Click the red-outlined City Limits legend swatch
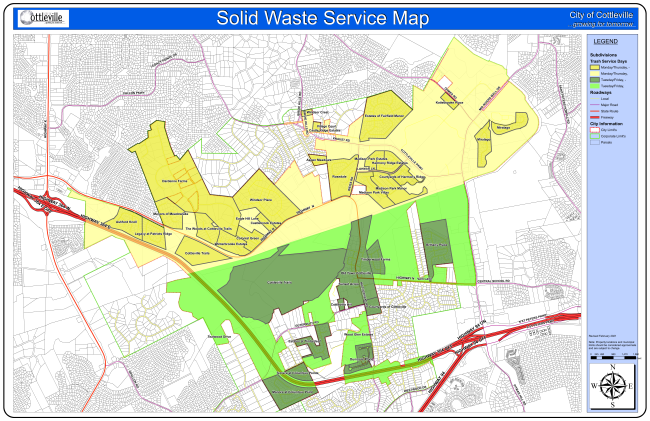The width and height of the screenshot is (650, 421). (x=594, y=130)
